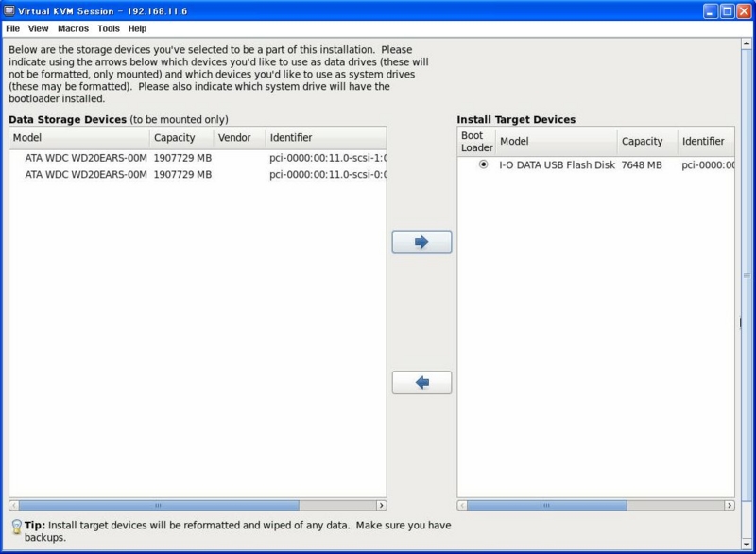Close the Virtual KVM Session window

[744, 11]
